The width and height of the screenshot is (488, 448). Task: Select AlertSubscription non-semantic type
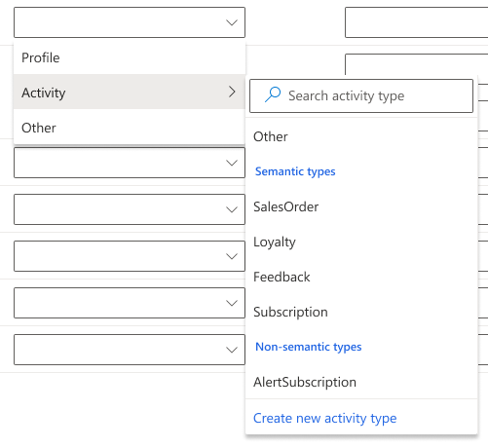point(361,382)
